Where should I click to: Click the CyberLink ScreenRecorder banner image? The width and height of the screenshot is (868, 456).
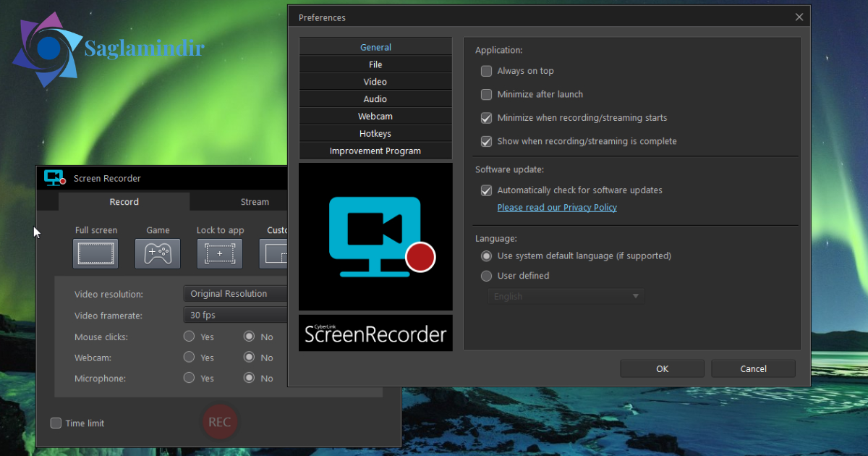(x=375, y=333)
